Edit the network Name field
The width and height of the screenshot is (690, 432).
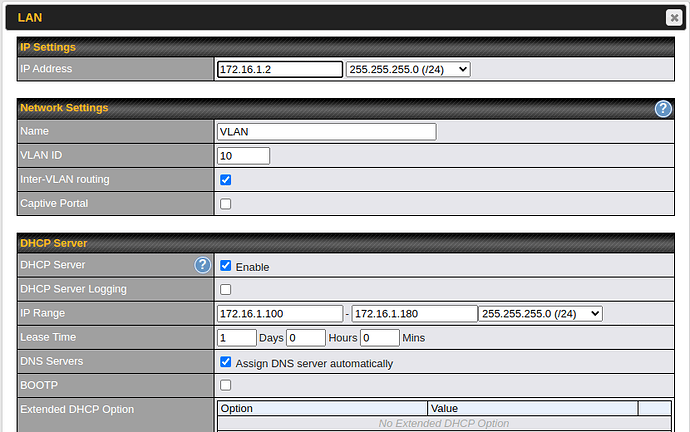coord(326,131)
